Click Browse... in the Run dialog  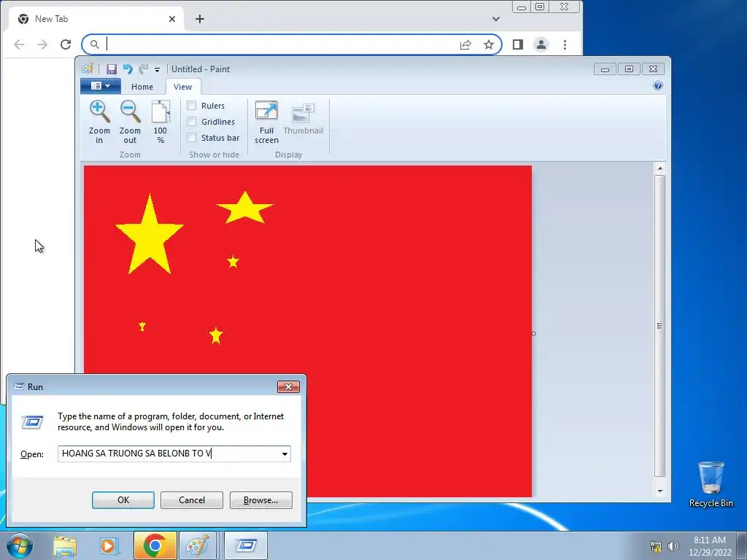[x=260, y=500]
